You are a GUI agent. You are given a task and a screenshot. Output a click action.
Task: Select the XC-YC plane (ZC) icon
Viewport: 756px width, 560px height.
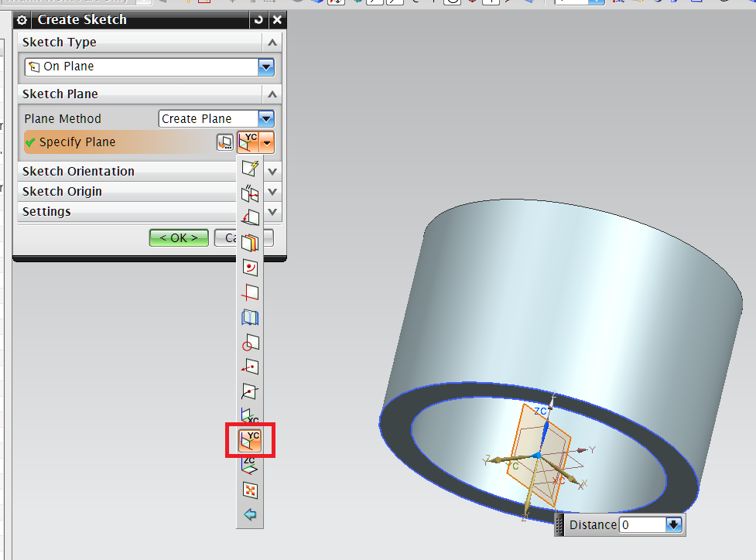coord(249,465)
